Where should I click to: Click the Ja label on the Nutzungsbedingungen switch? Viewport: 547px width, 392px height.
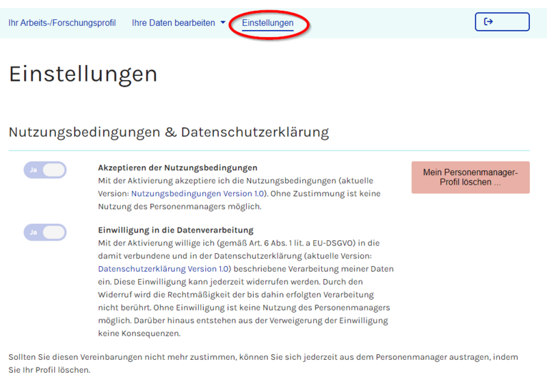33,170
